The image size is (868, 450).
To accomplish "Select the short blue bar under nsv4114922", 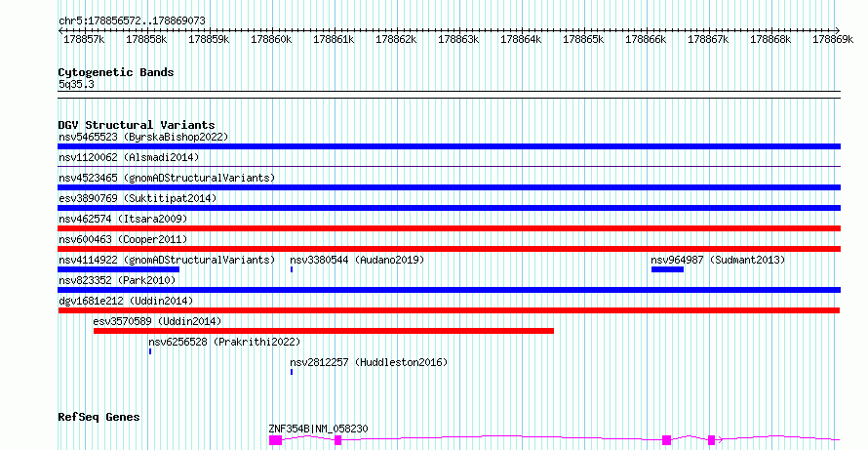I will click(x=118, y=269).
